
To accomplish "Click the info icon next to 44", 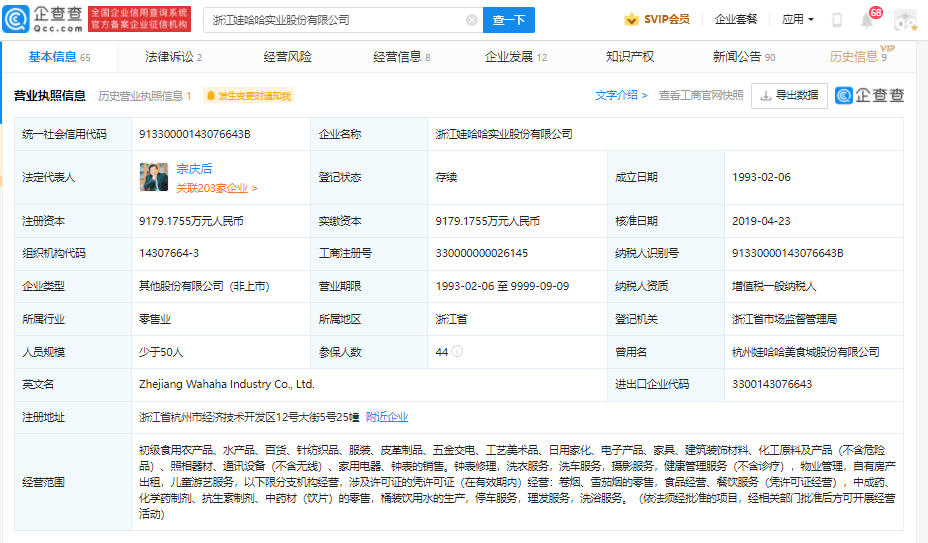I will (x=457, y=351).
